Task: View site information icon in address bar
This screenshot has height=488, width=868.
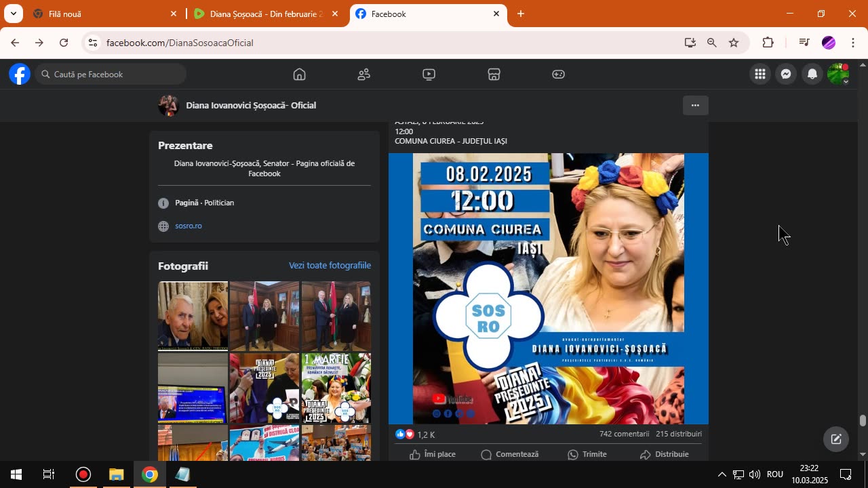Action: tap(93, 43)
